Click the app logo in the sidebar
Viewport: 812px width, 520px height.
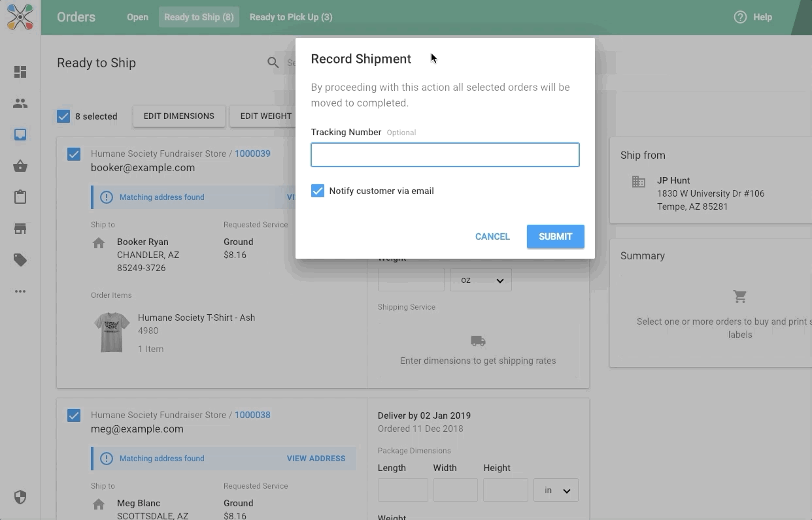(20, 17)
